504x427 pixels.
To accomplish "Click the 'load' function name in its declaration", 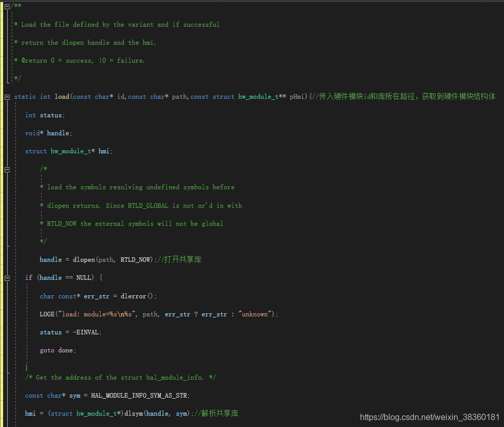I will (62, 97).
